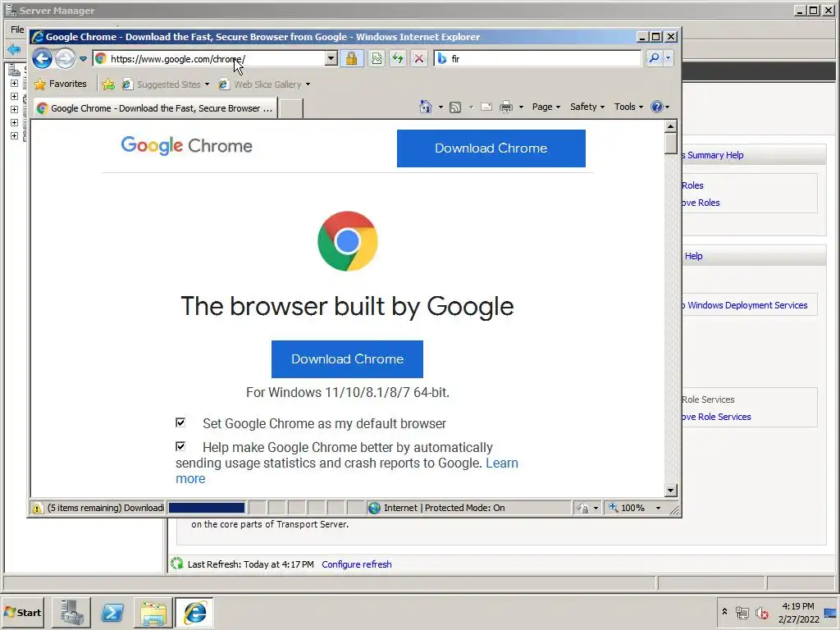Open the lock Security Report icon
Screen dimensions: 840x630
pyautogui.click(x=351, y=58)
